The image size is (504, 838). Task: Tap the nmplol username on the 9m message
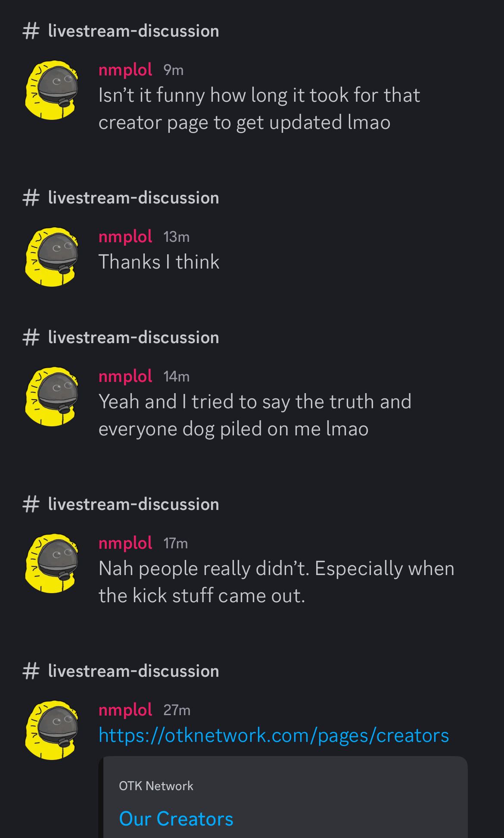click(125, 70)
